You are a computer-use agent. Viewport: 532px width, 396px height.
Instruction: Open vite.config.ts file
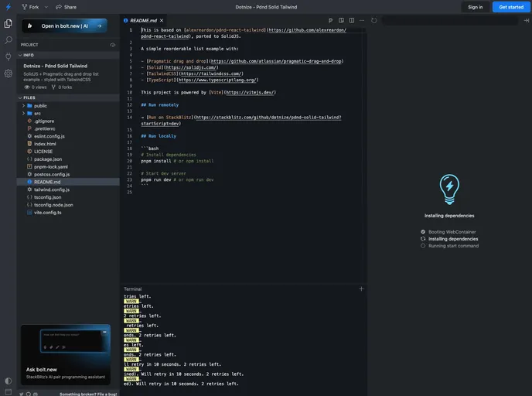68,213
